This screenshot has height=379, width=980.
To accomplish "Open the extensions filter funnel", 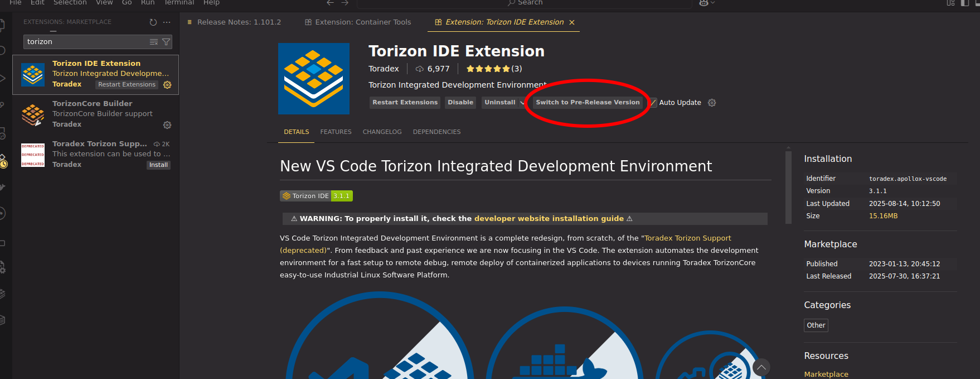I will (x=166, y=42).
